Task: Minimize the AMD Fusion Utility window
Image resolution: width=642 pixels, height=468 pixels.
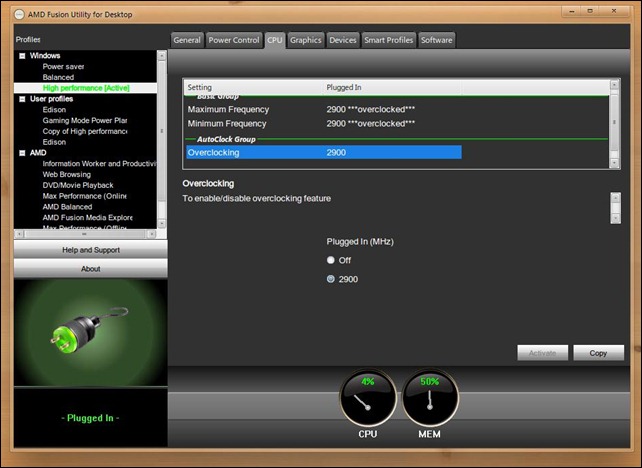Action: [572, 11]
